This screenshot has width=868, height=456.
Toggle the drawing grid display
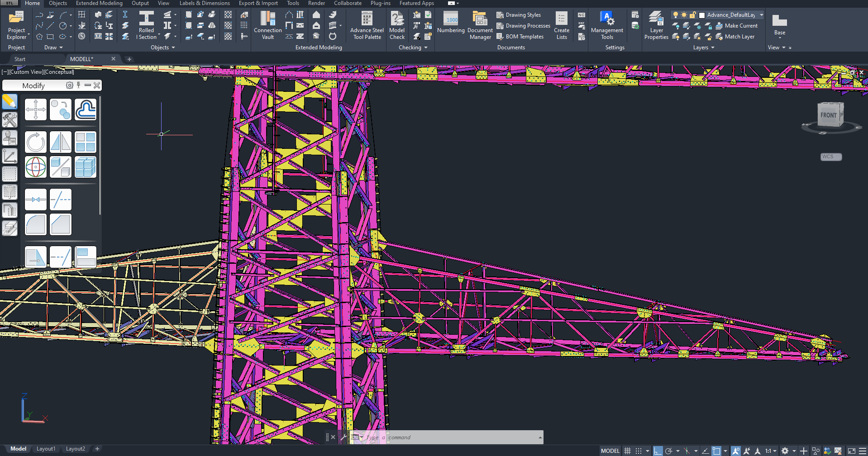click(x=627, y=451)
